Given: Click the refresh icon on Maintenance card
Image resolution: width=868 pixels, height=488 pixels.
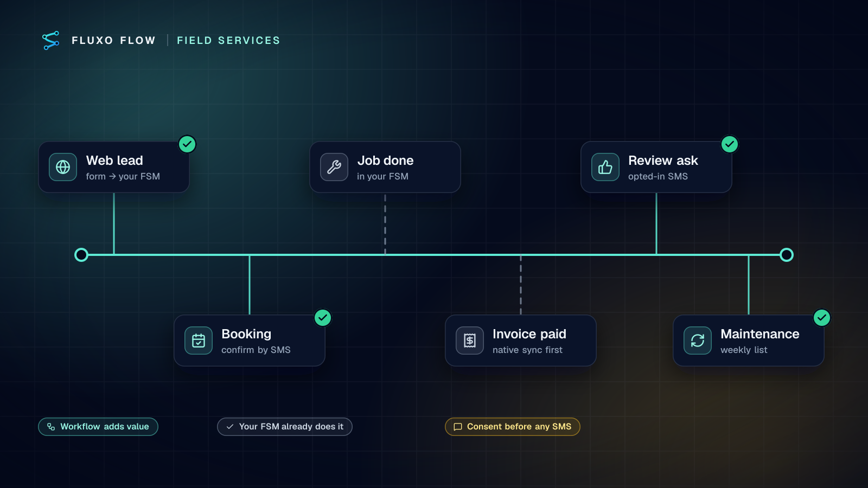Looking at the screenshot, I should pyautogui.click(x=698, y=341).
